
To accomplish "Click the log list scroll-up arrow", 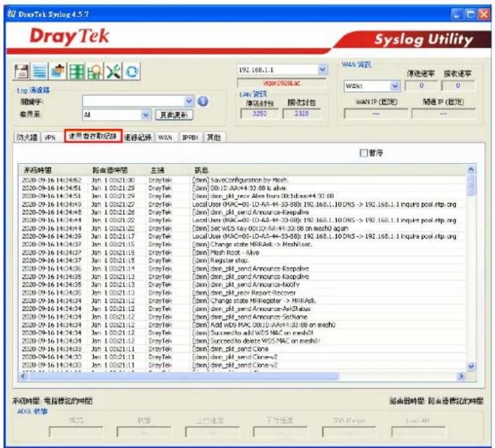I will pyautogui.click(x=471, y=170).
